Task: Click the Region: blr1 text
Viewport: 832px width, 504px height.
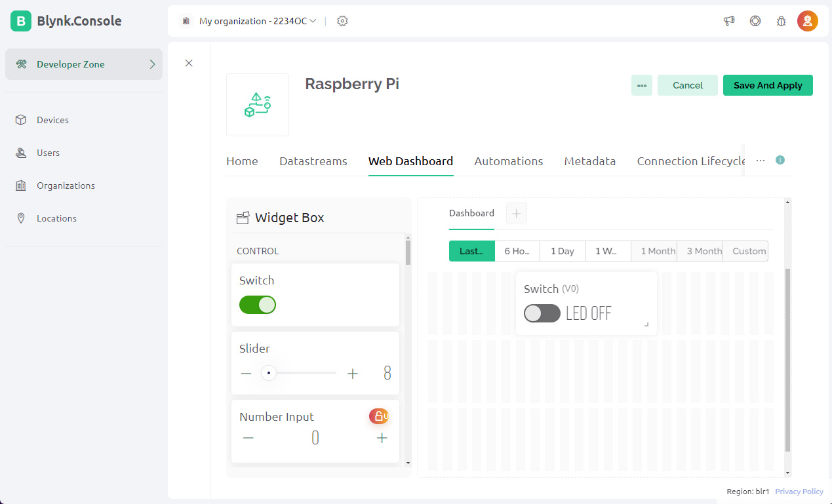Action: click(x=748, y=492)
